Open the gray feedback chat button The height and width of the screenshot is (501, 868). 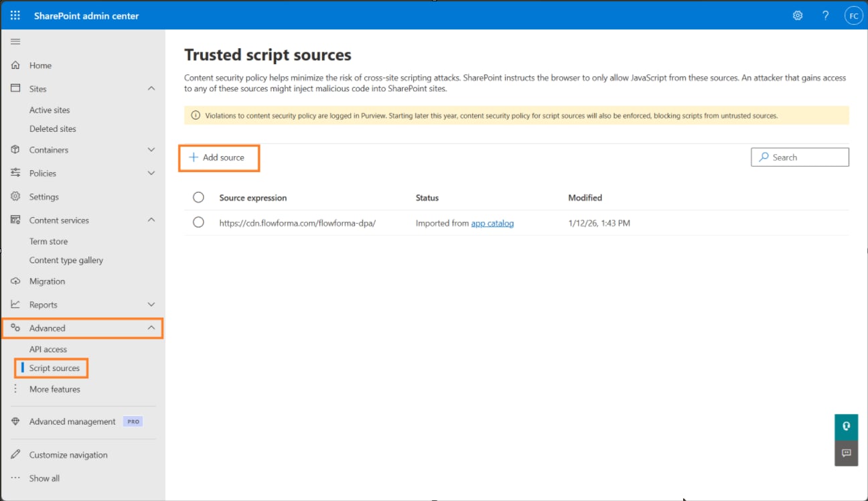pyautogui.click(x=847, y=453)
